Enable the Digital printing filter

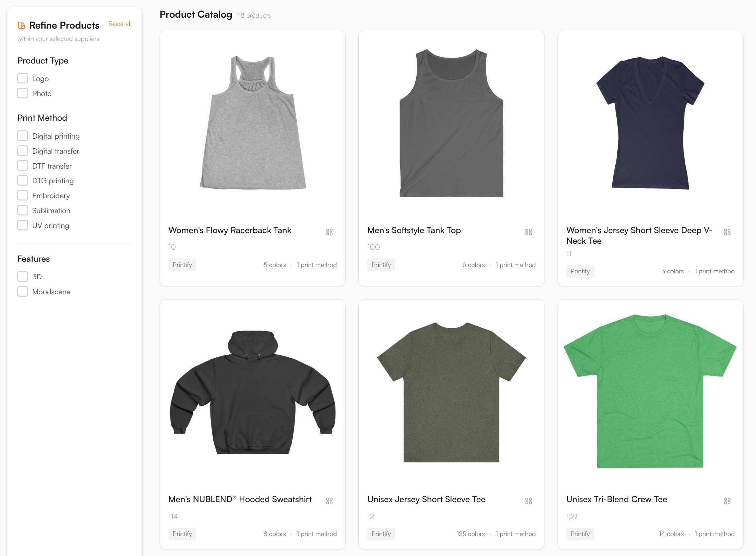tap(23, 136)
